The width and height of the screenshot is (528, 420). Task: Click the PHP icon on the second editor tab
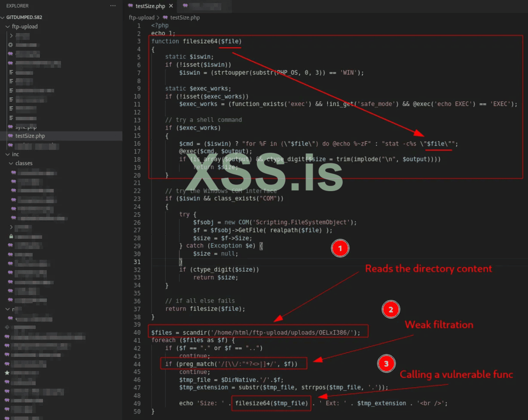[x=185, y=6]
